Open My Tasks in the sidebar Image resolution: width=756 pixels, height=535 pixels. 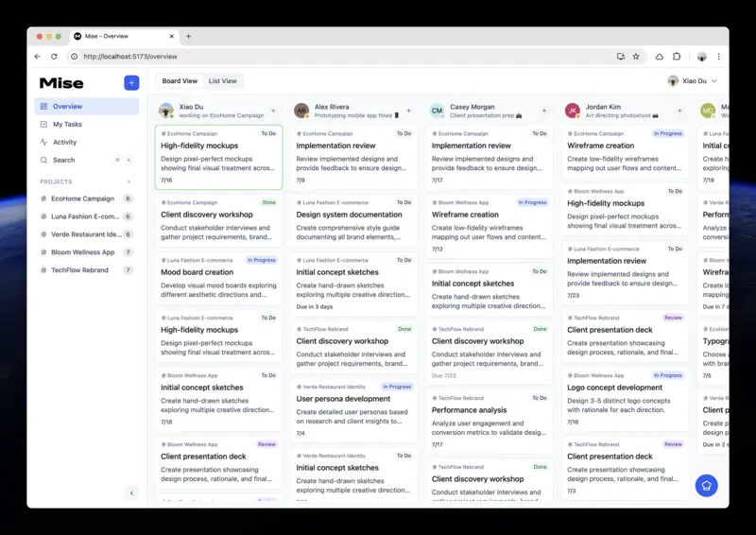(x=66, y=124)
